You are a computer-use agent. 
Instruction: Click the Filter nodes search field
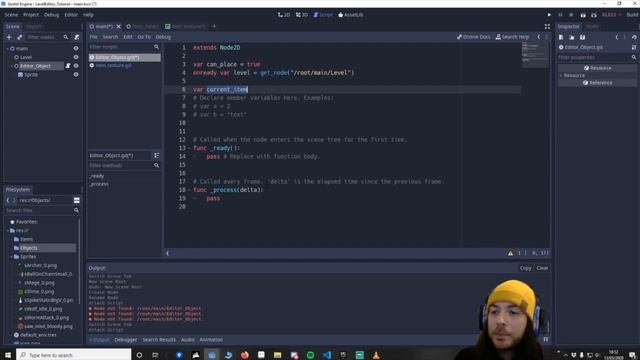pyautogui.click(x=47, y=37)
